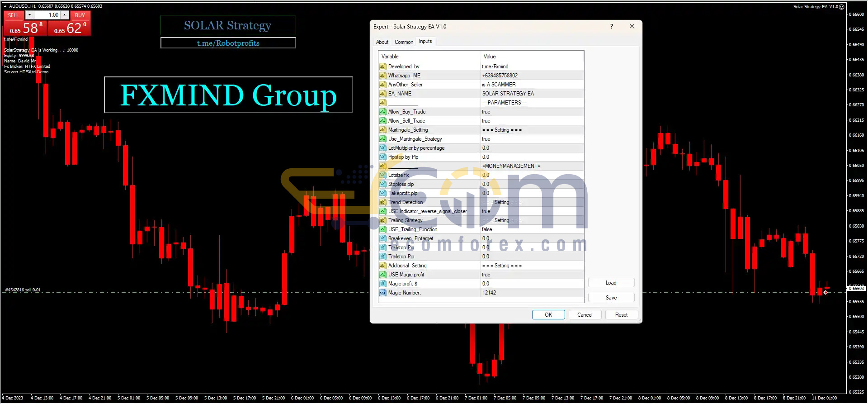868x404 pixels.
Task: Click the Lotsize fix value 0.0
Action: point(532,175)
